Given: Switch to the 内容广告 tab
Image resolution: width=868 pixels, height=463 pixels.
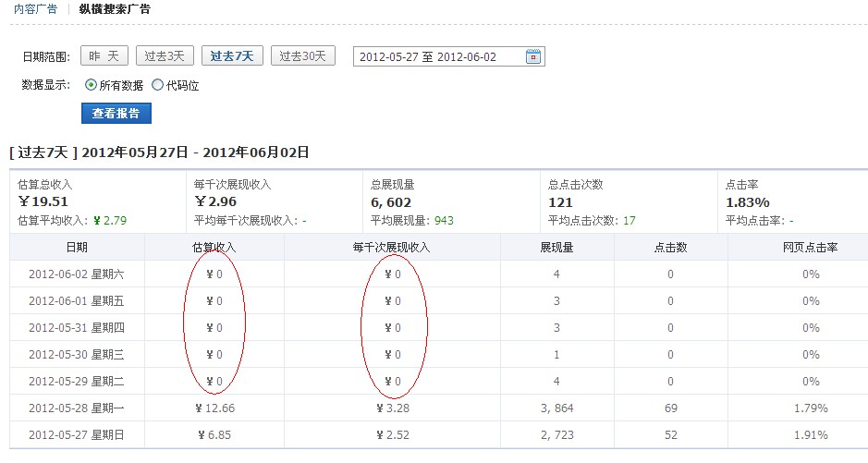Looking at the screenshot, I should tap(35, 9).
